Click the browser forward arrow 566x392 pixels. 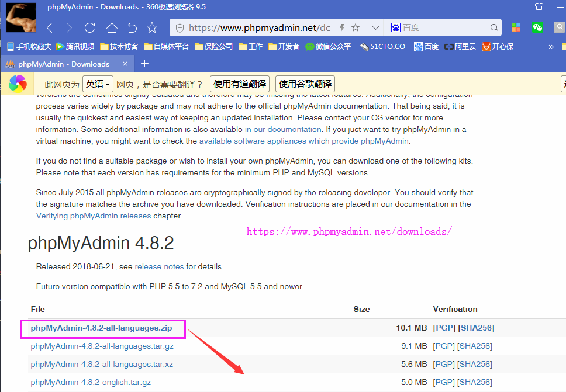(69, 28)
